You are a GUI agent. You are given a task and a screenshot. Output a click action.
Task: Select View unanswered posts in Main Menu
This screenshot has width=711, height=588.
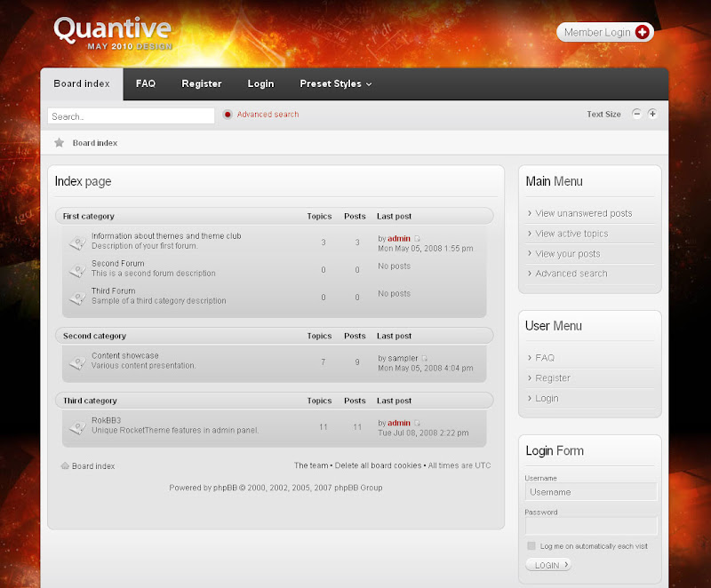coord(584,213)
